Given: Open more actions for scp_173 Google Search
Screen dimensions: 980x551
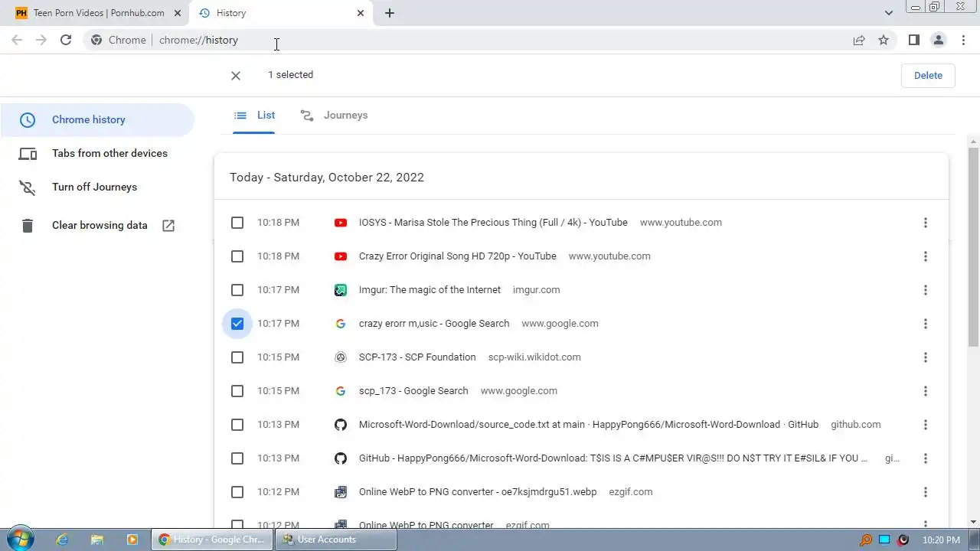Looking at the screenshot, I should [x=925, y=391].
